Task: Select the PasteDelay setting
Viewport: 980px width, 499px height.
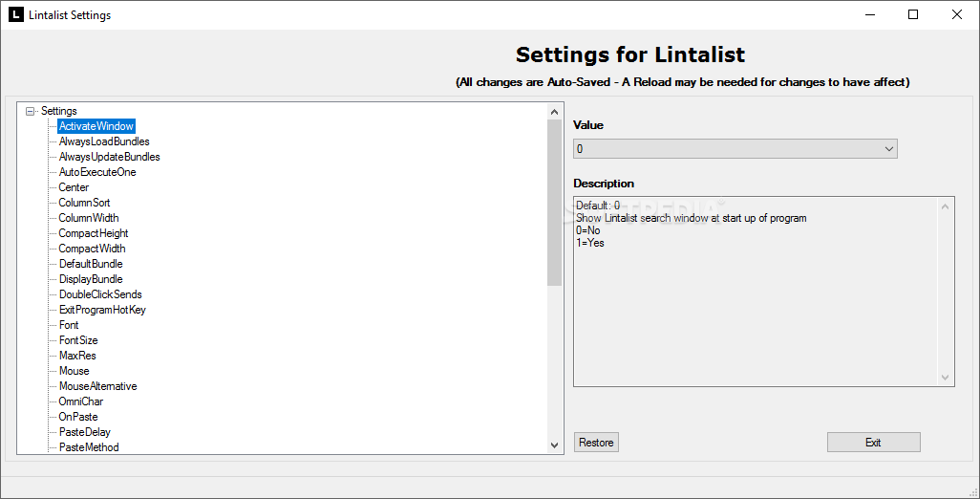Action: 85,433
